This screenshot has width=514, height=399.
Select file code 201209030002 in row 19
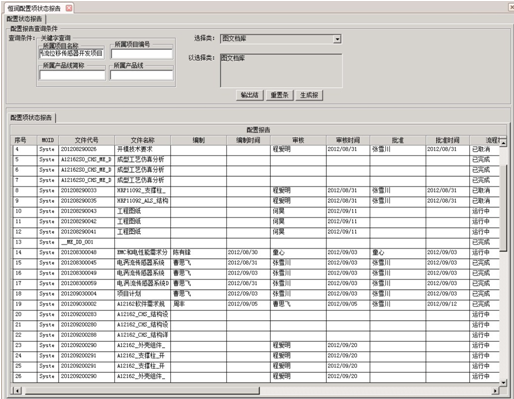[x=86, y=304]
